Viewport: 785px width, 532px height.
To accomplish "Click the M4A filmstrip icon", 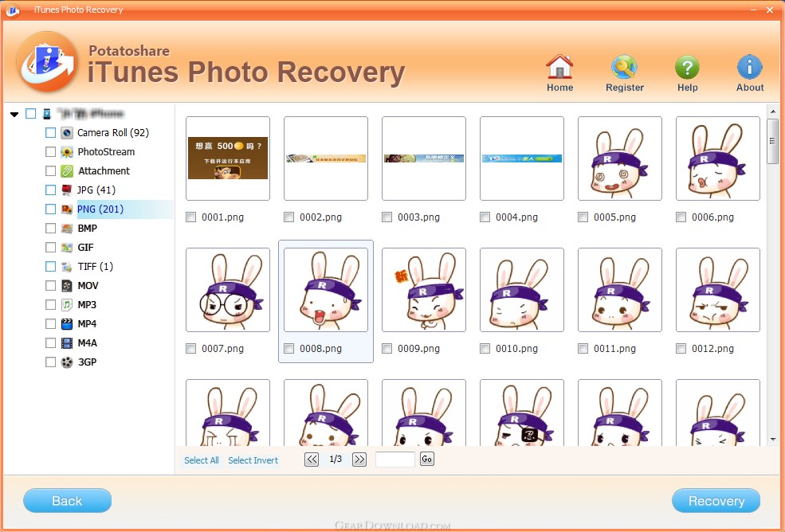I will coord(67,342).
